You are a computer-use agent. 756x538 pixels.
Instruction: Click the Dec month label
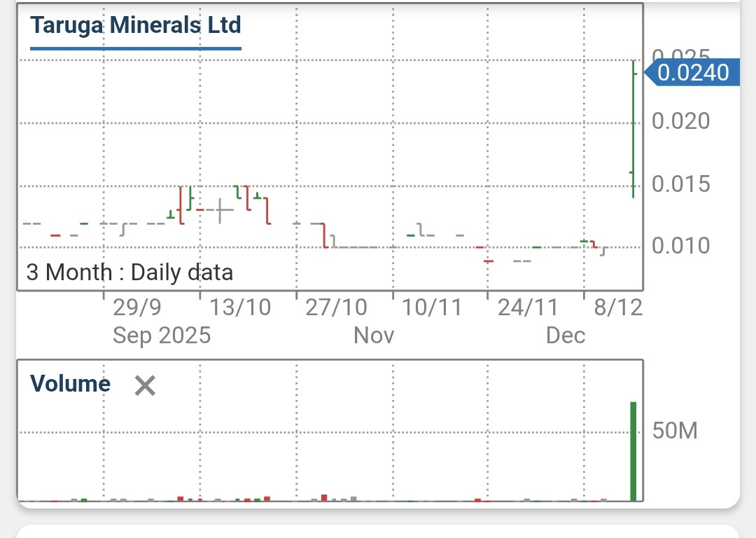(x=566, y=336)
